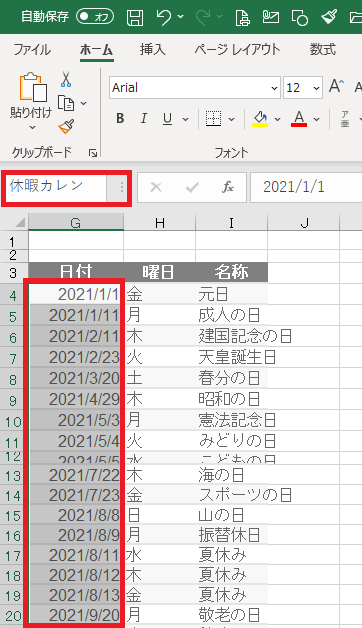
Task: Click the Undo arrow icon
Action: [164, 17]
